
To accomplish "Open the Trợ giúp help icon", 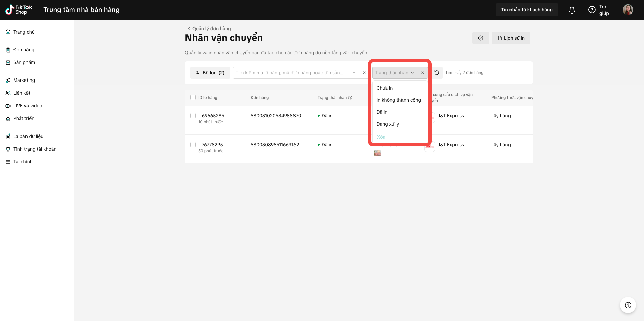I will 592,10.
